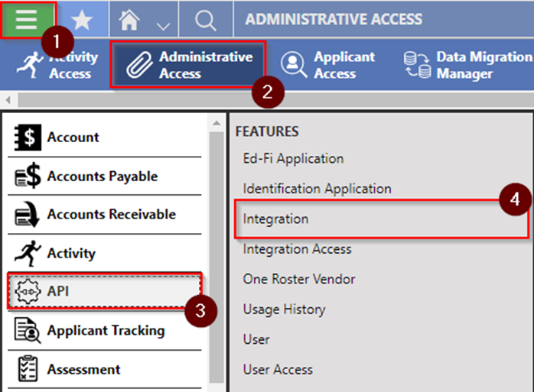Click the Applicant Access person-search icon
This screenshot has height=392, width=534.
click(x=294, y=65)
